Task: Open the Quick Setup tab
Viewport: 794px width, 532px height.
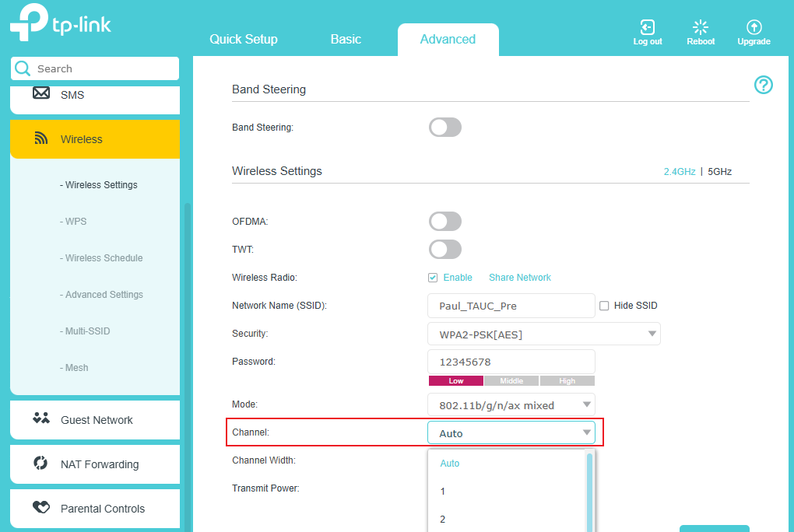Action: 243,37
